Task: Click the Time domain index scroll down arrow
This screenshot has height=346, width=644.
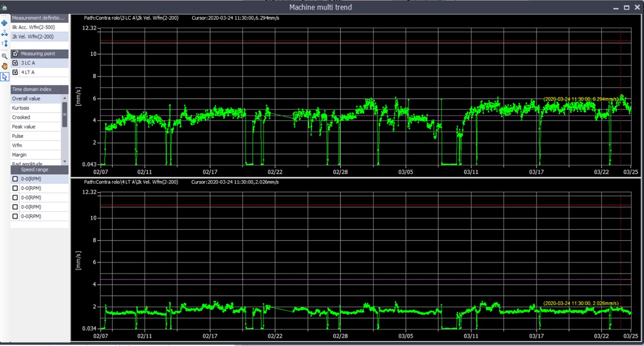Action: tap(64, 162)
